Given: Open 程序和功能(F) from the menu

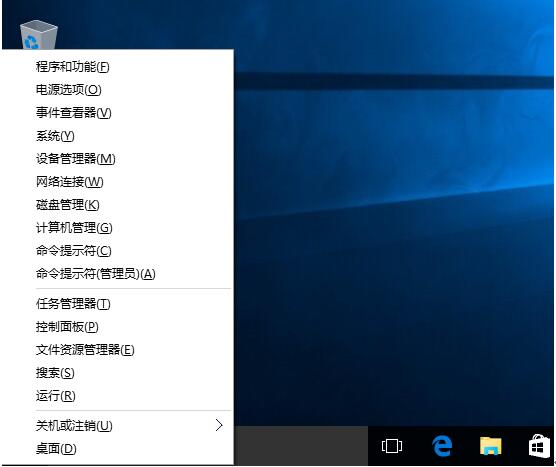Looking at the screenshot, I should click(117, 67).
